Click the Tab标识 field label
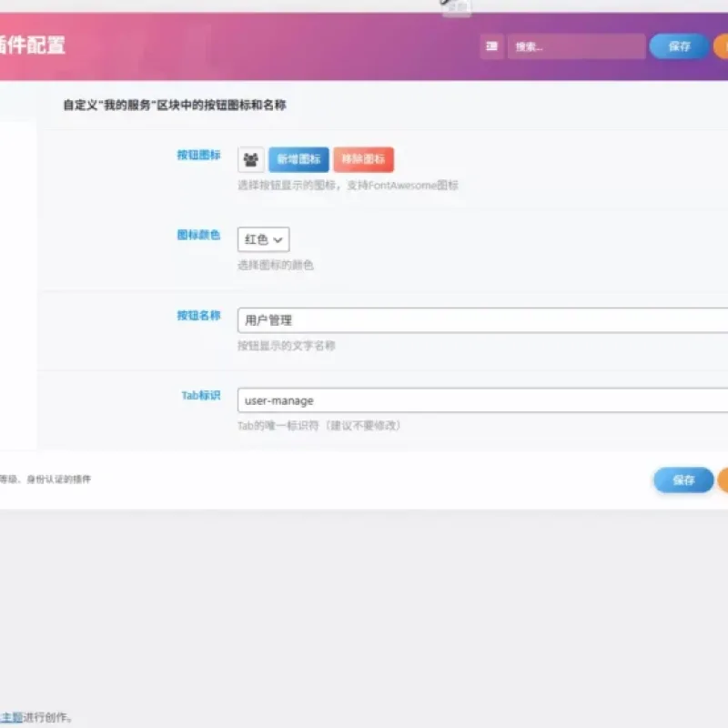The image size is (728, 728). (x=201, y=396)
